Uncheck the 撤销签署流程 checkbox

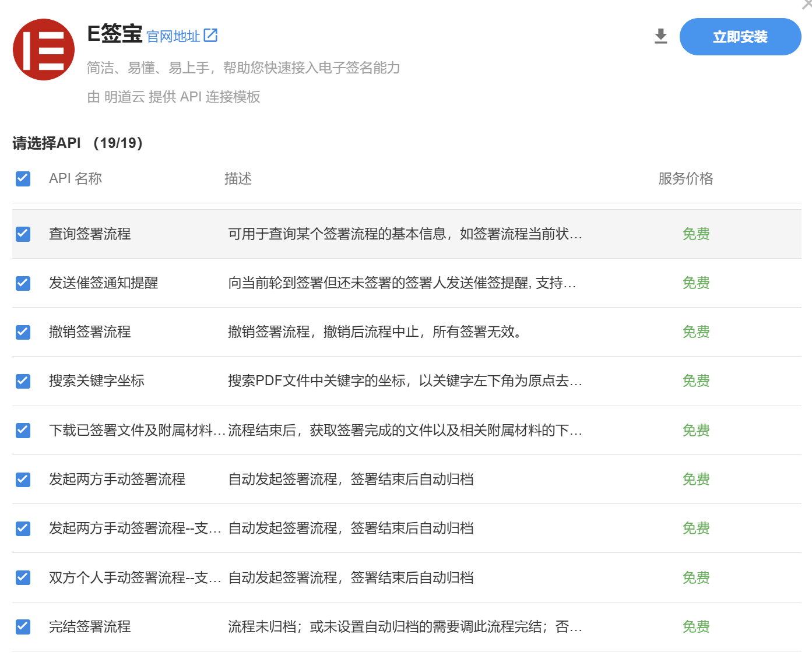pos(23,332)
